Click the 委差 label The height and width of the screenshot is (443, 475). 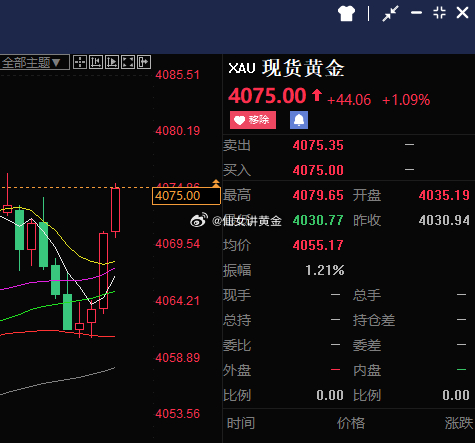(367, 345)
